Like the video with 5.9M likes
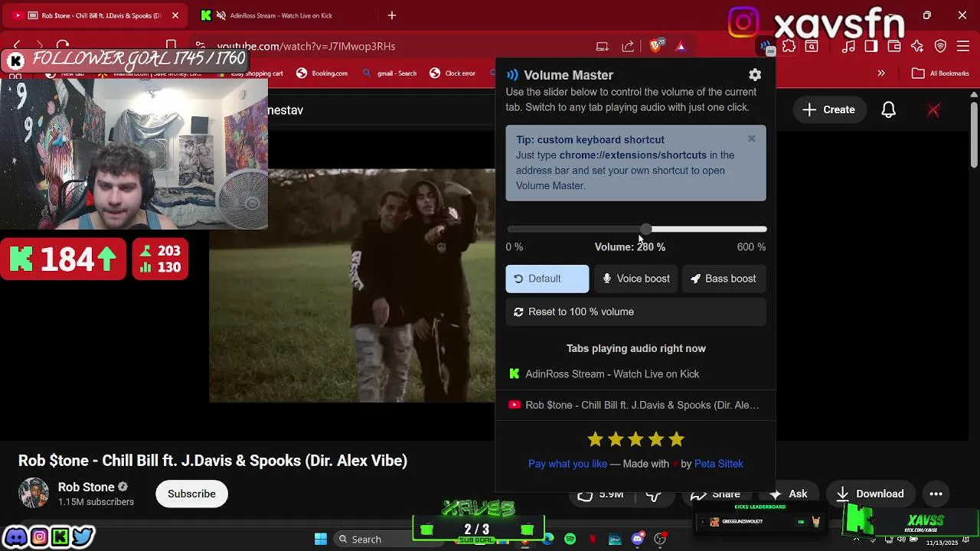 (x=602, y=494)
